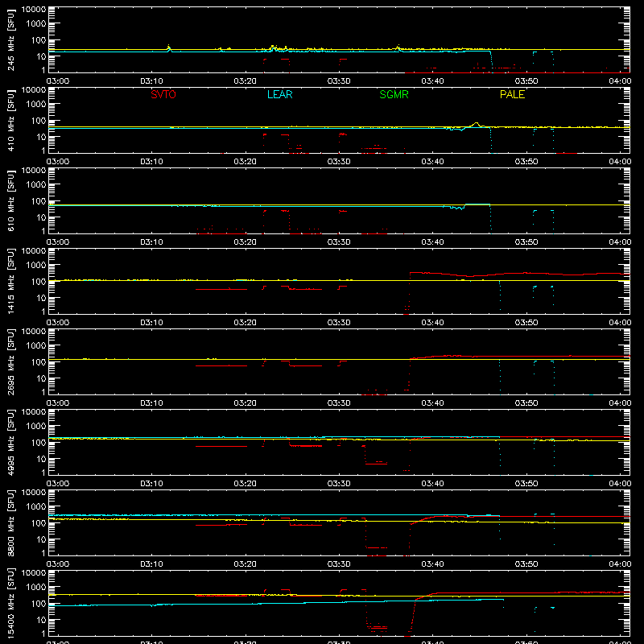The height and width of the screenshot is (644, 644).
Task: Click 03:50 tick label under 1415 MHz panel
Action: 526,323
